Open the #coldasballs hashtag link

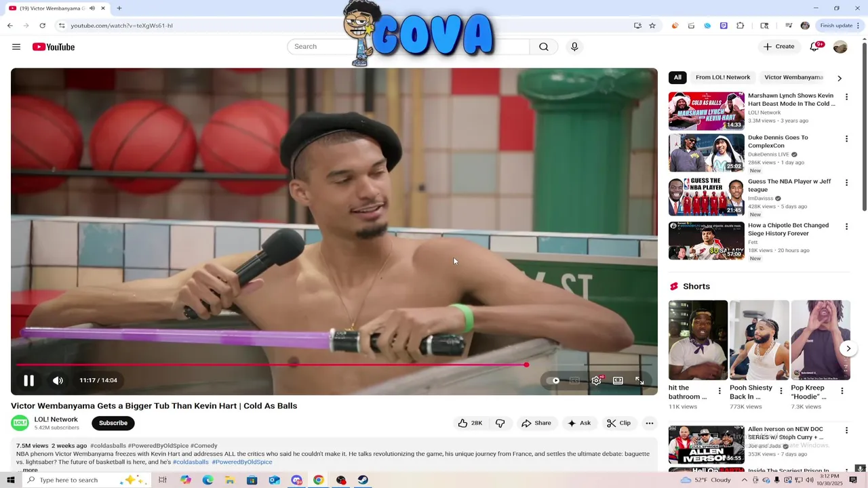pos(191,462)
